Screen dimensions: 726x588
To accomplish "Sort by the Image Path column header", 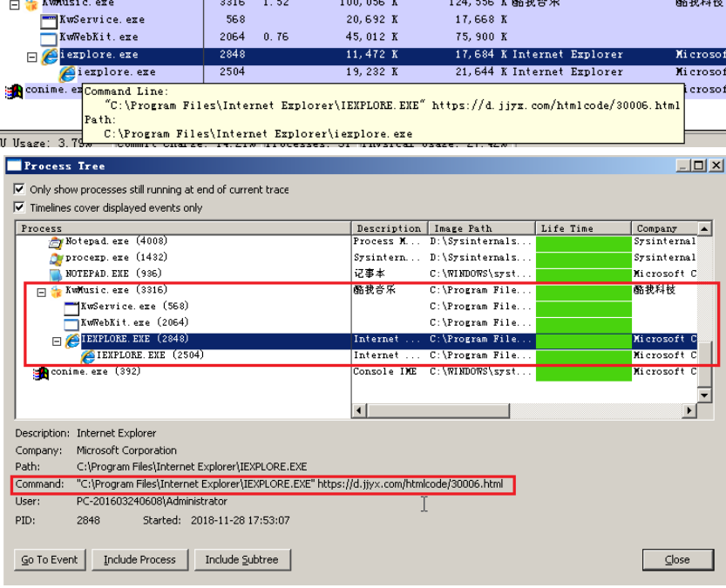I will coord(481,228).
